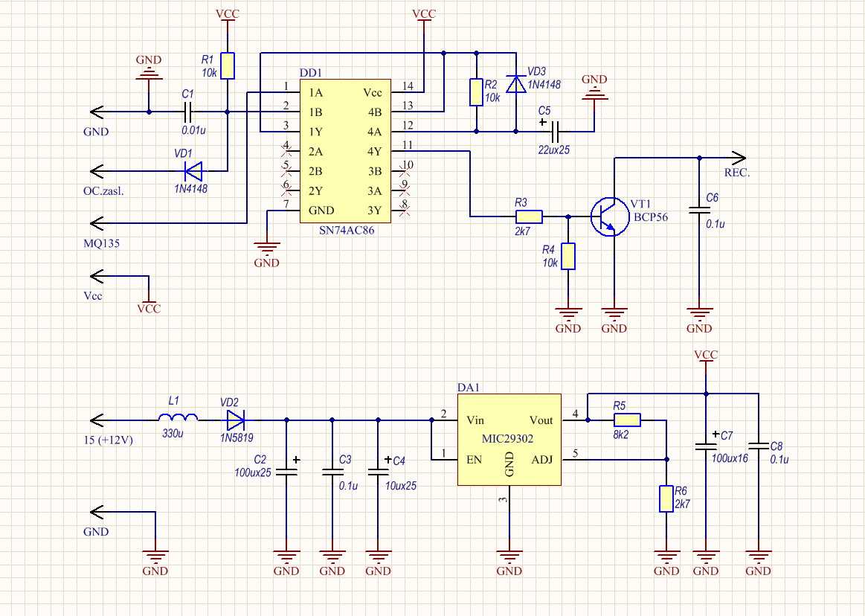This screenshot has width=865, height=616.
Task: Select capacitor C5 22ux25 symbol
Action: coord(556,132)
